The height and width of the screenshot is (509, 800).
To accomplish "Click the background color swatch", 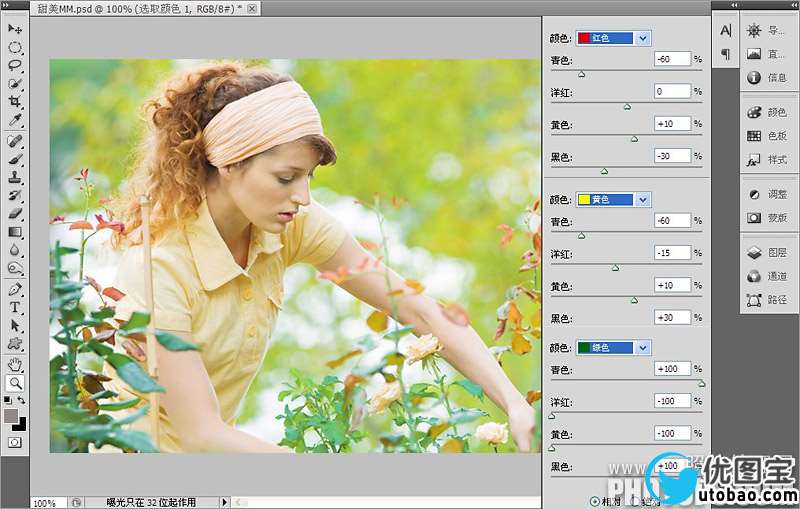I will pyautogui.click(x=21, y=425).
